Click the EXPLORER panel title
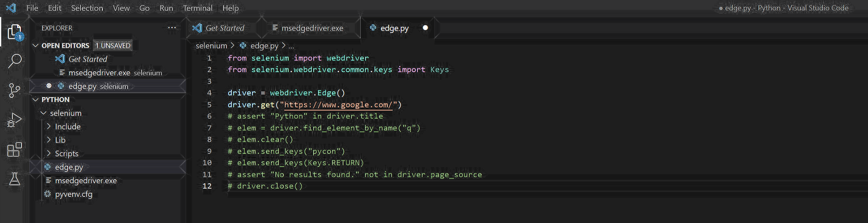The height and width of the screenshot is (223, 868). pyautogui.click(x=57, y=28)
